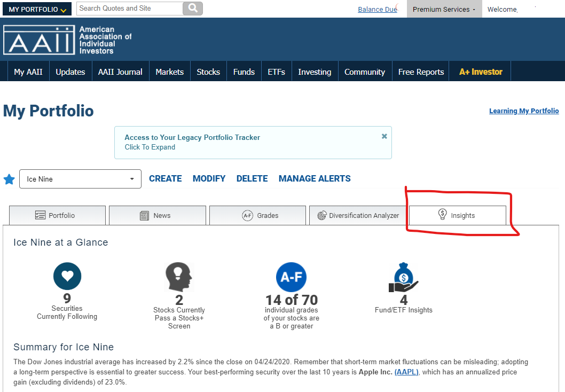
Task: Switch to the News tab
Action: [x=158, y=215]
